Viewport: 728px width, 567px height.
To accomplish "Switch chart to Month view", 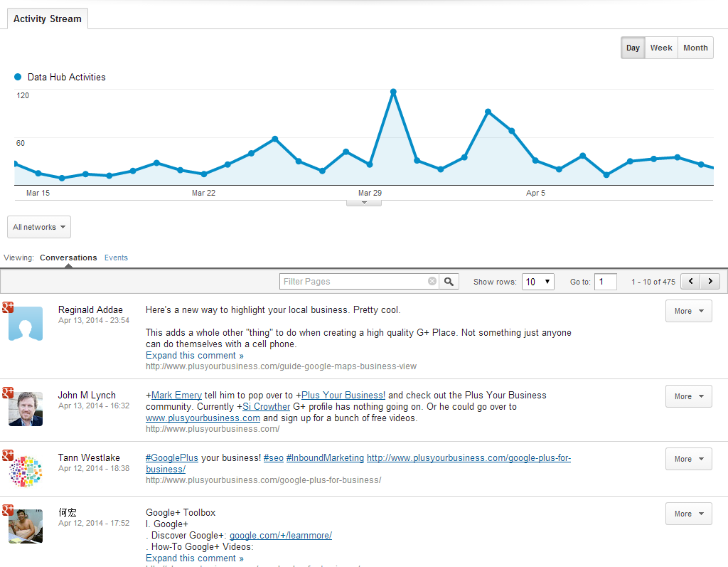I will pos(695,48).
